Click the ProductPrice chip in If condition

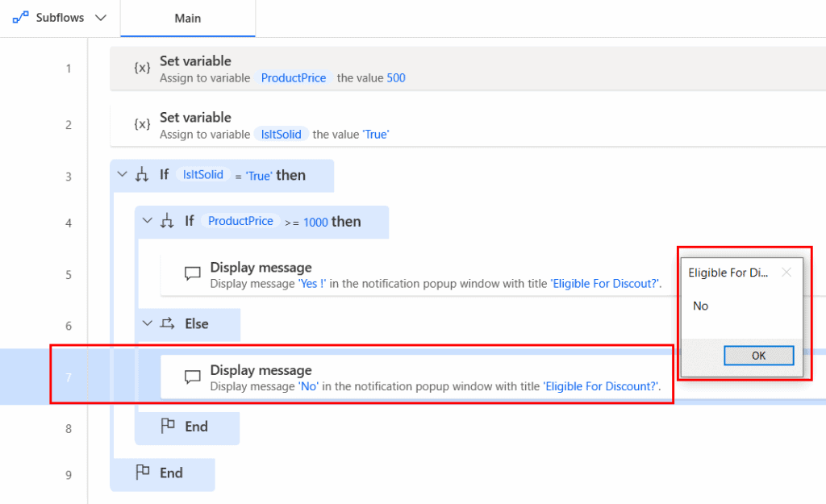tap(240, 221)
